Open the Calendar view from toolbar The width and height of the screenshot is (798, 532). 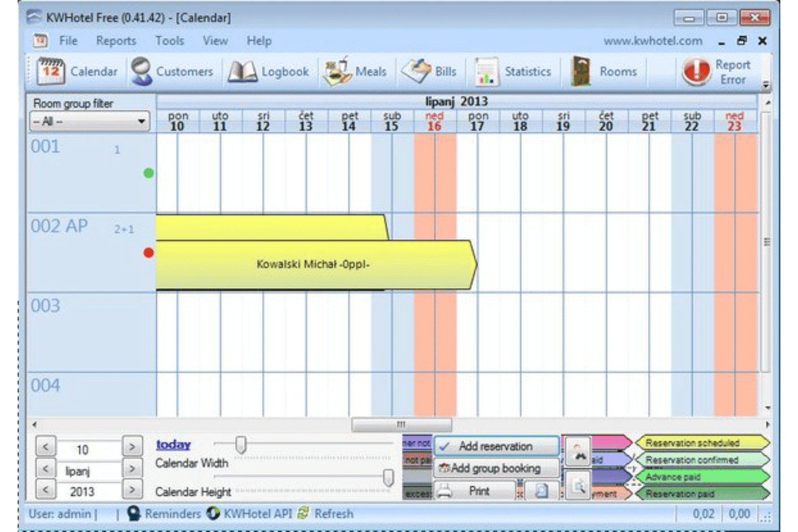(x=77, y=71)
